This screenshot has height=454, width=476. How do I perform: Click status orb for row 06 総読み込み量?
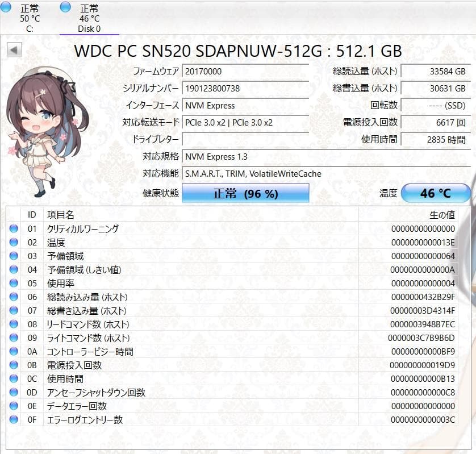click(x=14, y=297)
